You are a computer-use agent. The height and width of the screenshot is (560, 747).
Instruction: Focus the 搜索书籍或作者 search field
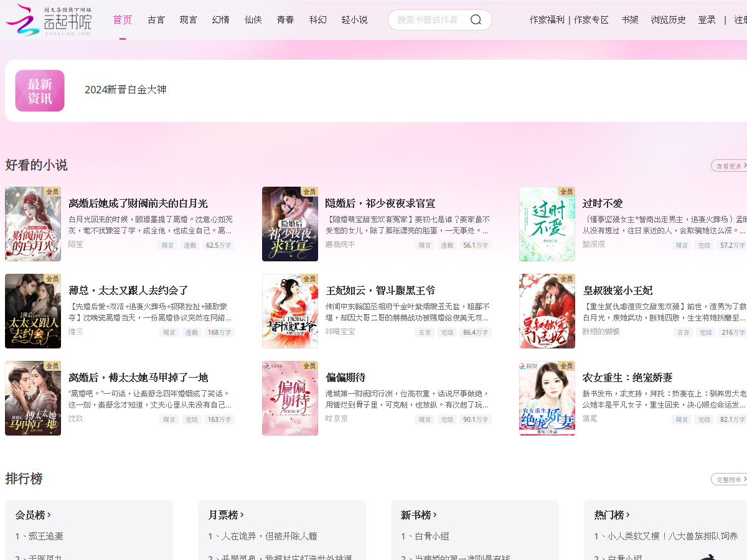coord(430,20)
